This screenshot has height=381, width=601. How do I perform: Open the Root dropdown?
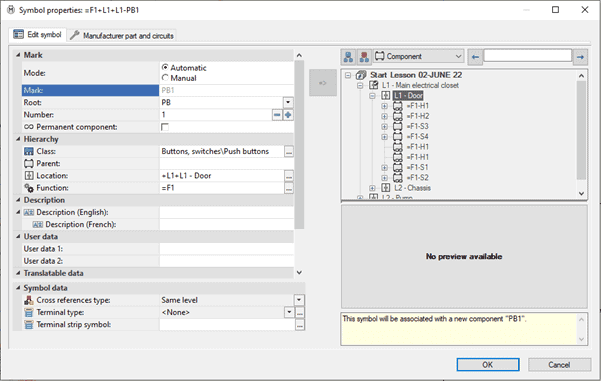[x=288, y=102]
